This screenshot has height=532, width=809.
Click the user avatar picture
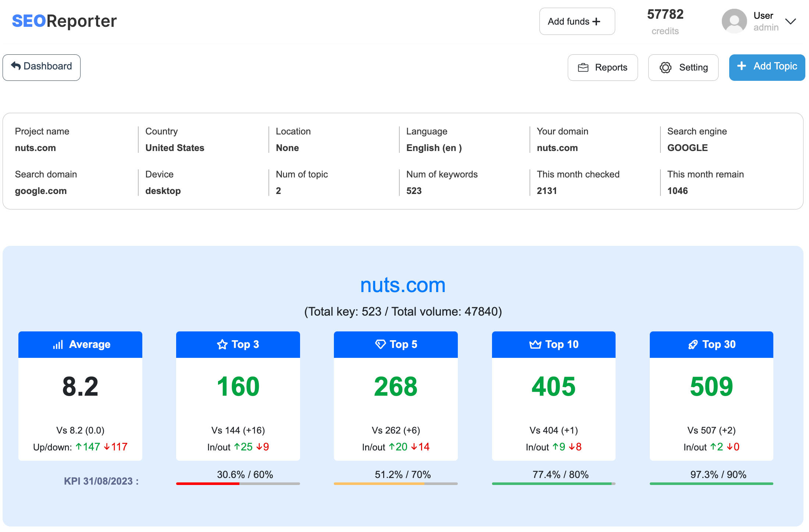tap(734, 21)
